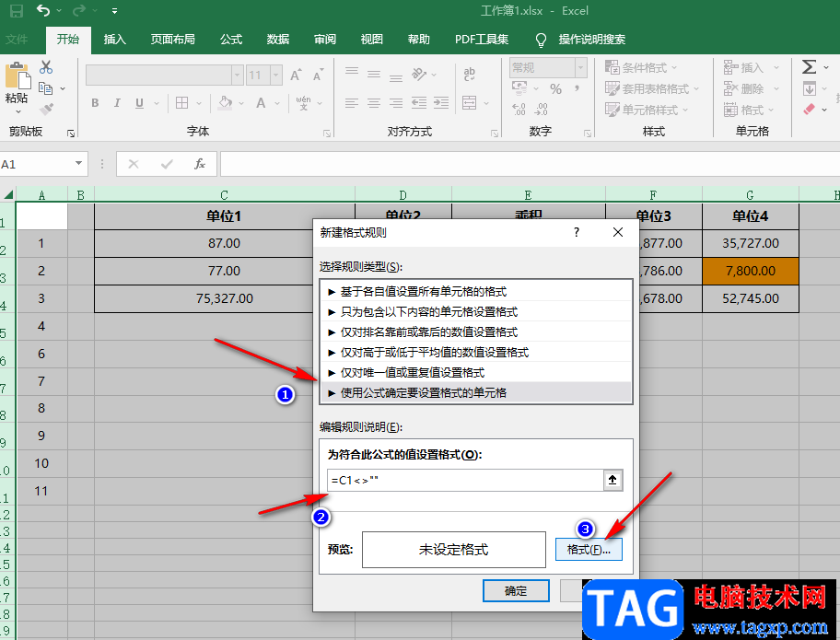Click the Percent Style icon
840x640 pixels.
tap(556, 89)
